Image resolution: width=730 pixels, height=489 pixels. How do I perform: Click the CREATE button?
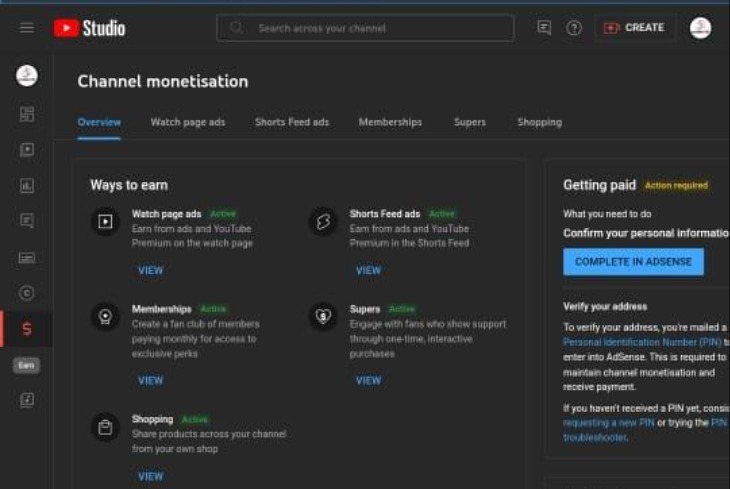634,28
